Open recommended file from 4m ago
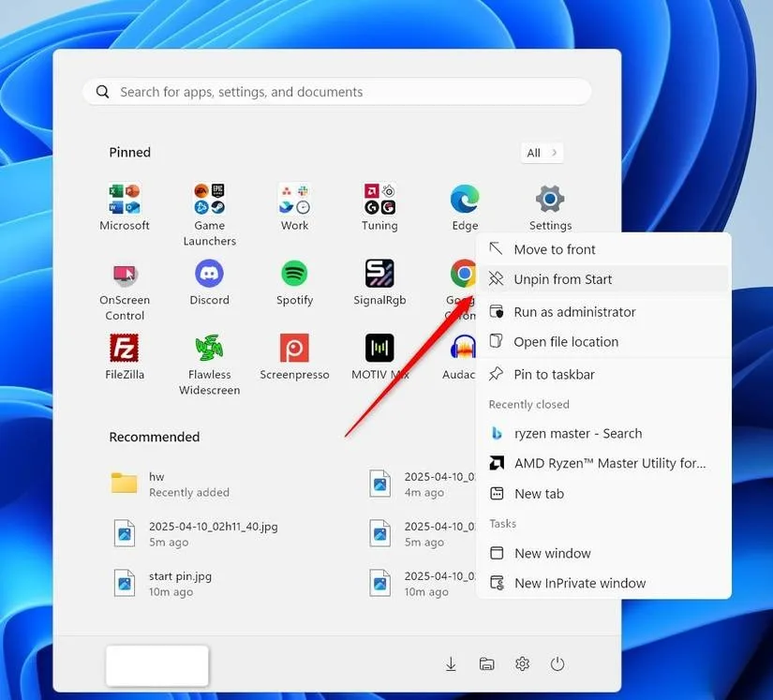The image size is (773, 700). pyautogui.click(x=422, y=484)
